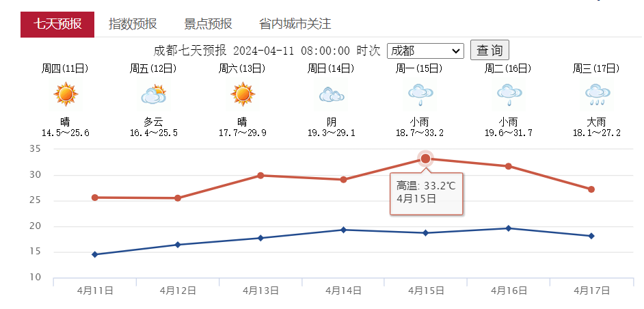Click the high-temp point for 4月13日
This screenshot has width=644, height=309.
[260, 176]
